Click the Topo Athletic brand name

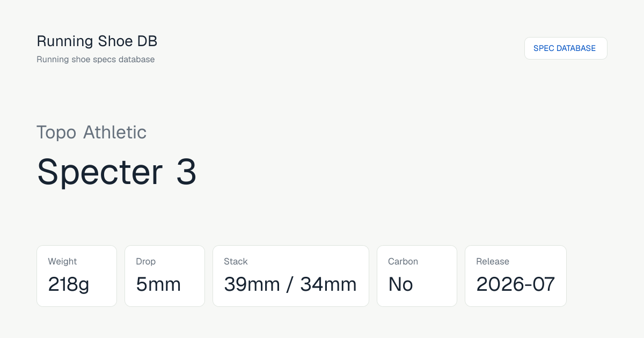click(92, 132)
